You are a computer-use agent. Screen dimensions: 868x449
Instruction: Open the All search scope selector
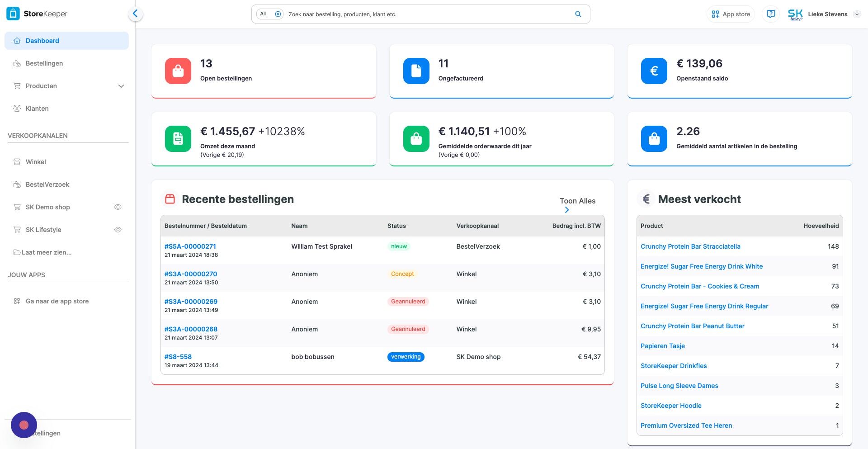(270, 14)
